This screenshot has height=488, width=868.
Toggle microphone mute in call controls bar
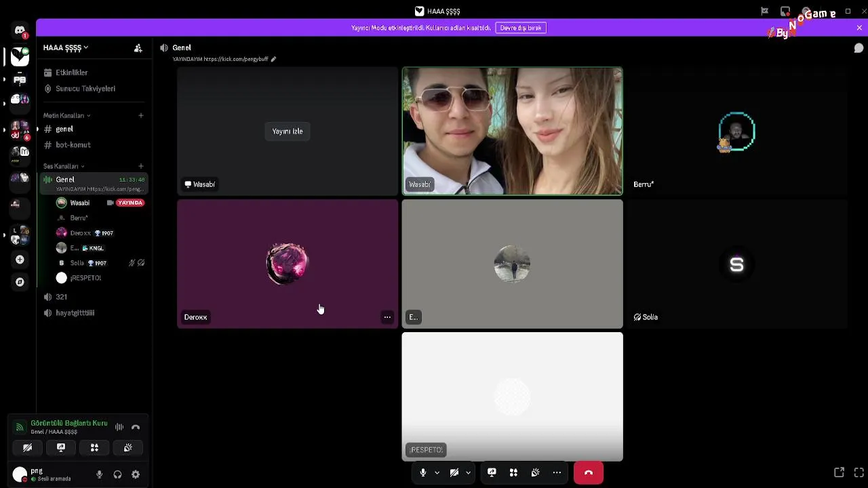[x=423, y=473]
